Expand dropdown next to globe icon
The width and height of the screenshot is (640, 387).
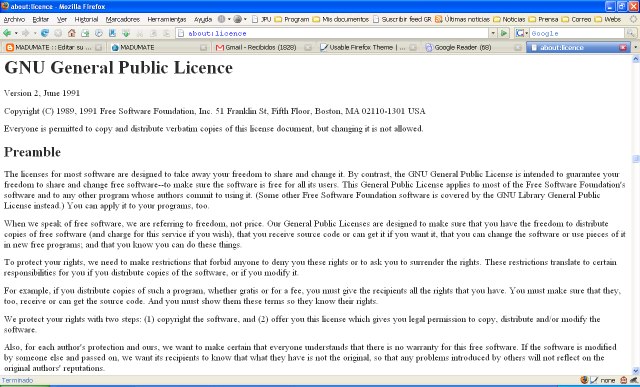click(x=245, y=19)
